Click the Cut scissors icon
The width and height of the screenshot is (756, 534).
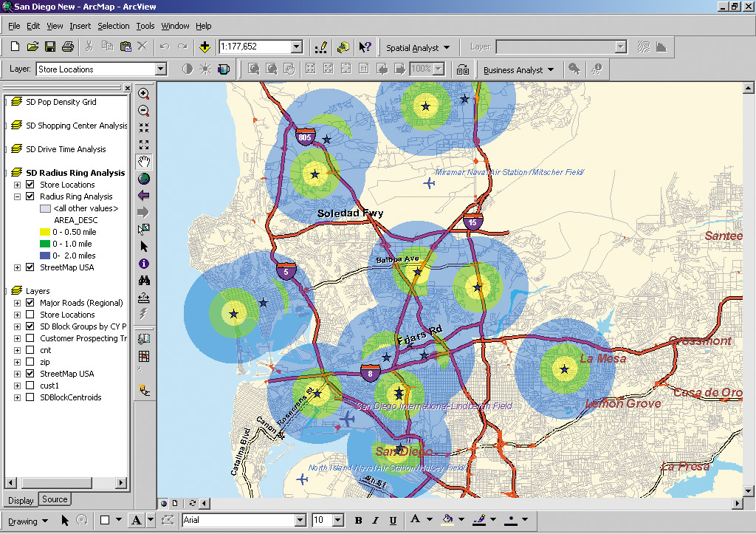click(89, 47)
